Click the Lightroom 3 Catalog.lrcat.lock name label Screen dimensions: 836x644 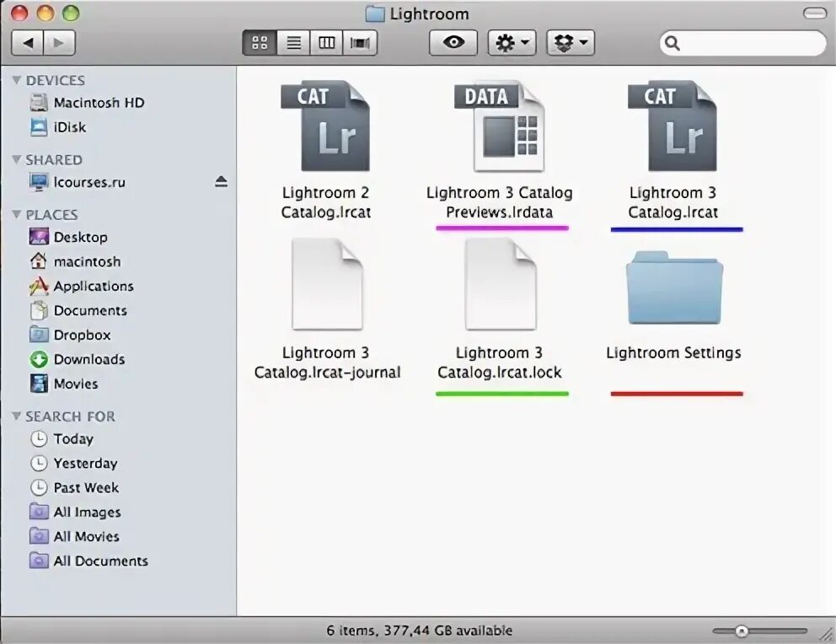pyautogui.click(x=500, y=362)
